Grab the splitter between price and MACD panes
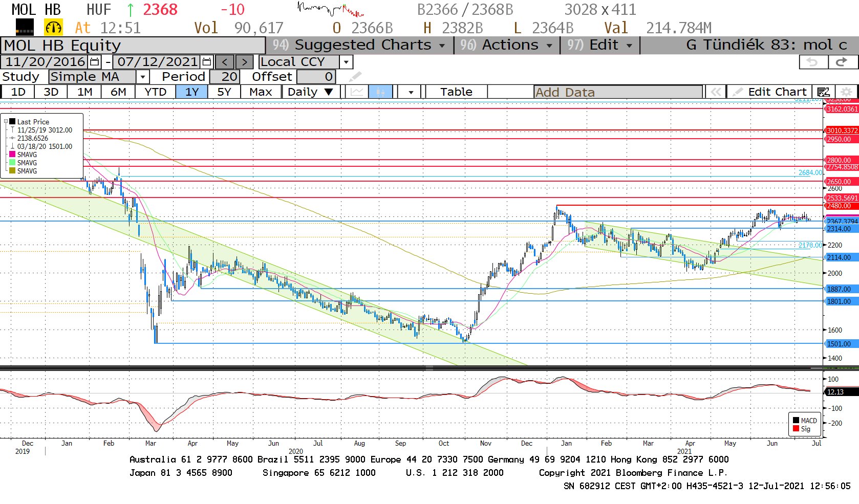859x504 pixels. 429,368
